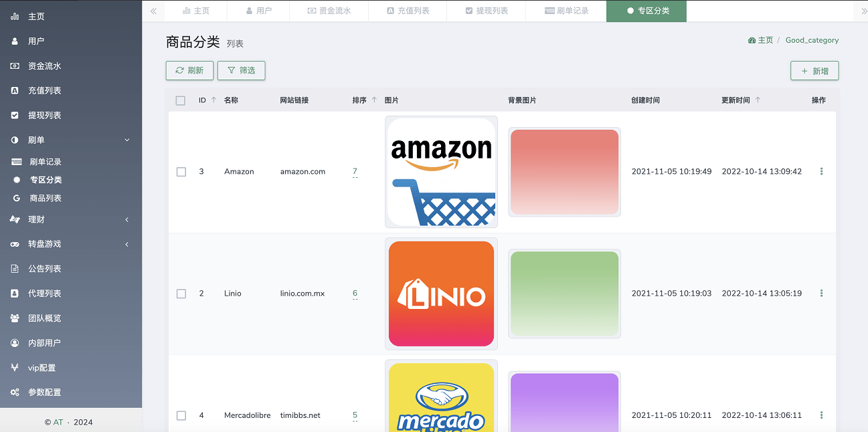Switch to the 用户 tab
This screenshot has width=868, height=432.
coord(258,11)
